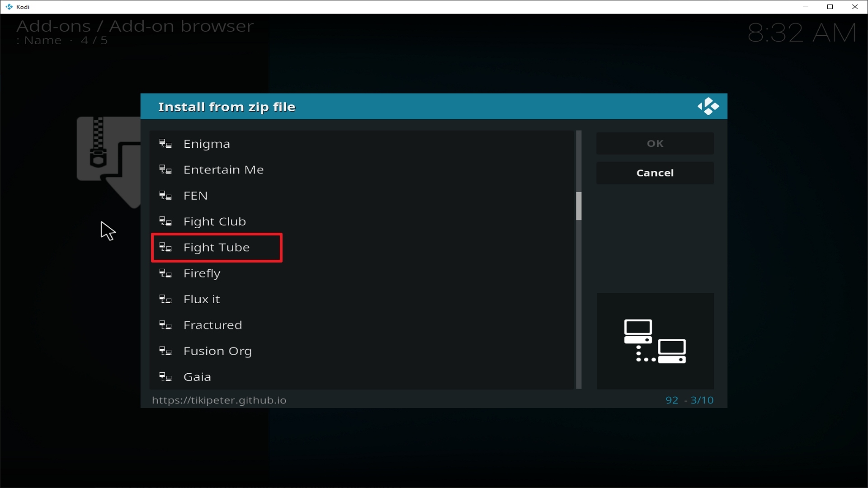Open the Gaia source entry
The height and width of the screenshot is (488, 868).
[362, 377]
